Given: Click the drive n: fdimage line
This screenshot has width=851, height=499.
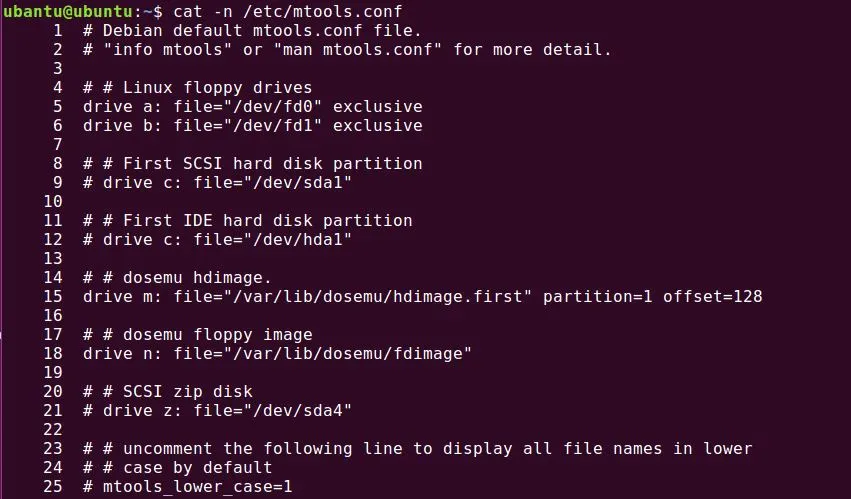Looking at the screenshot, I should [x=277, y=353].
